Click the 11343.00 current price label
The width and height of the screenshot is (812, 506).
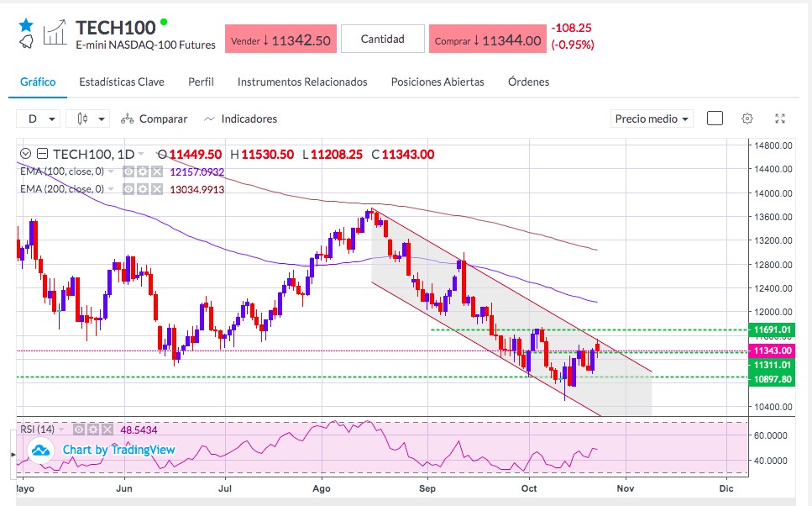click(x=772, y=351)
